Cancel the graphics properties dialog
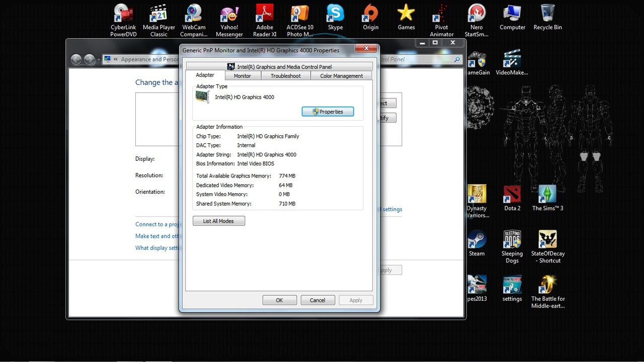Viewport: 644px width, 362px height. [317, 300]
